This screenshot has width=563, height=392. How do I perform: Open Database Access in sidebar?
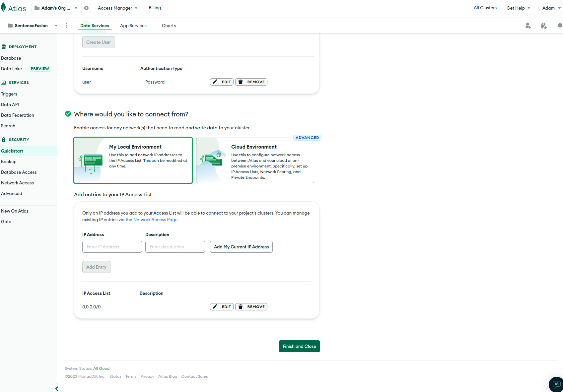[x=19, y=172]
